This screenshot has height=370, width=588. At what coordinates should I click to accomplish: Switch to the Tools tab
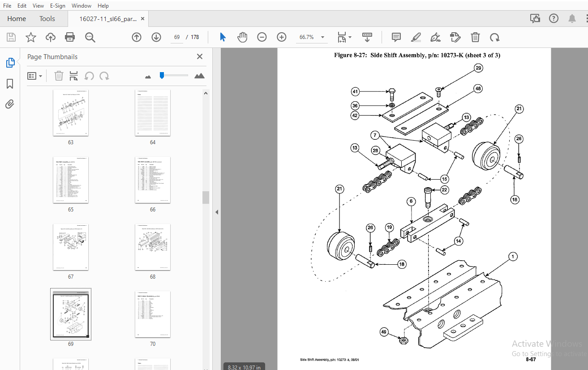tap(47, 18)
